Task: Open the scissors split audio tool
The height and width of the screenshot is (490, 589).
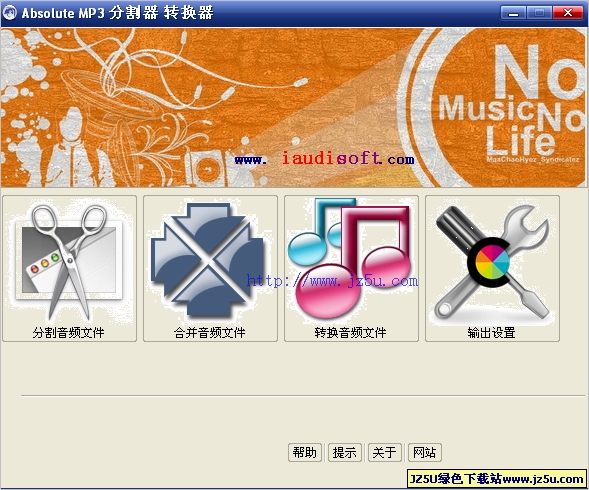Action: pos(69,268)
